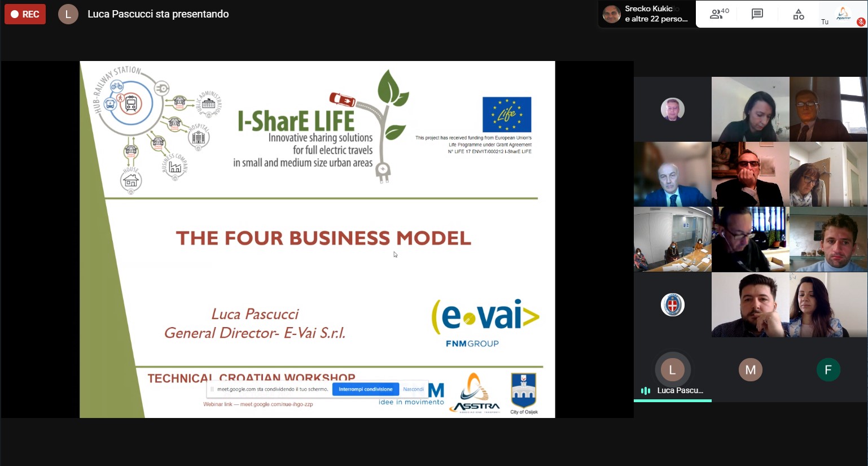Click the red REC recording indicator

point(25,14)
